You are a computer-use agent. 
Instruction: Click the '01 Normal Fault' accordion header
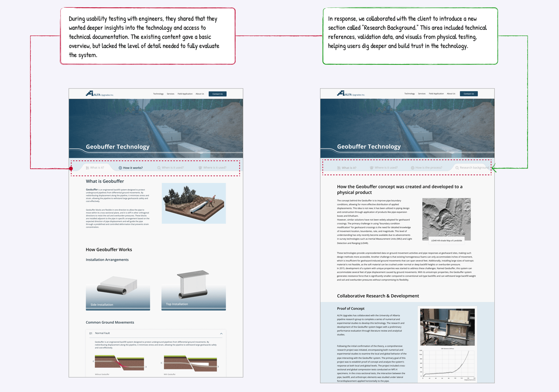[156, 333]
